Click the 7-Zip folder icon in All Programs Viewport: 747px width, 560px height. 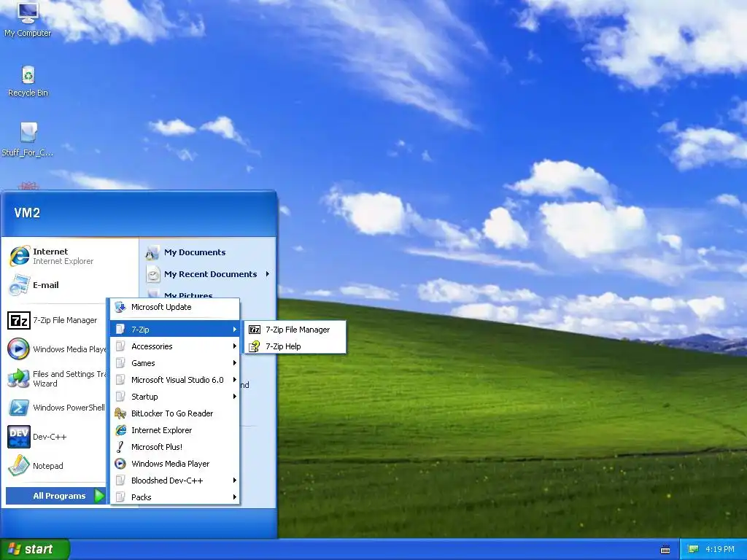pyautogui.click(x=120, y=330)
